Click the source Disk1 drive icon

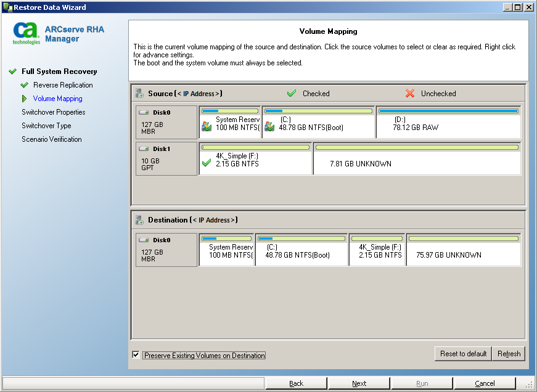tap(144, 149)
